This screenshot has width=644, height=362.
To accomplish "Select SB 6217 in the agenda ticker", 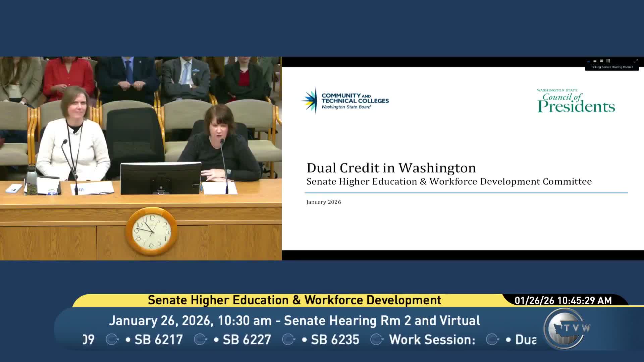I will [158, 340].
